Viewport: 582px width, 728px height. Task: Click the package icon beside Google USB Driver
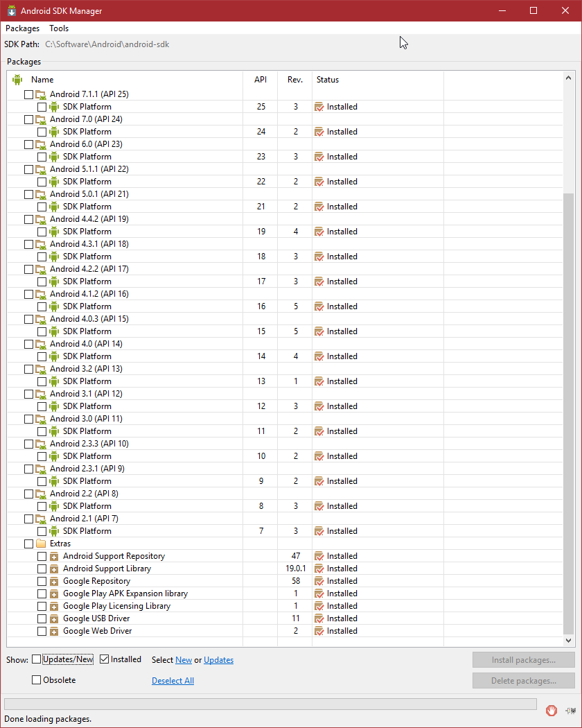click(54, 618)
